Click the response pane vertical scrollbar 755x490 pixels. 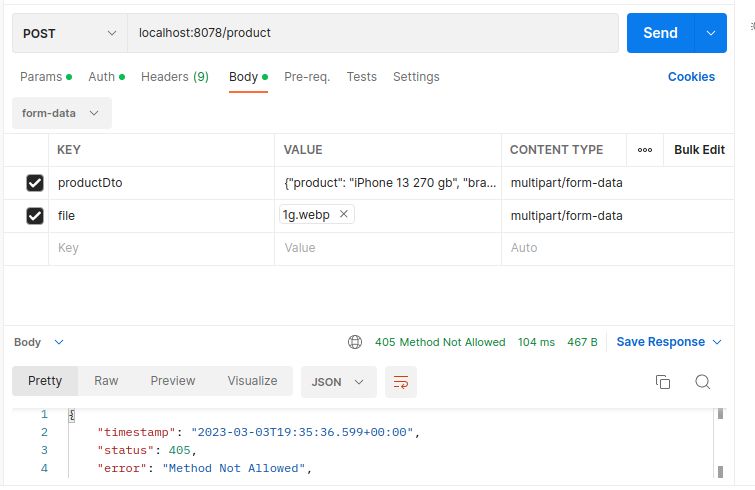tap(720, 443)
